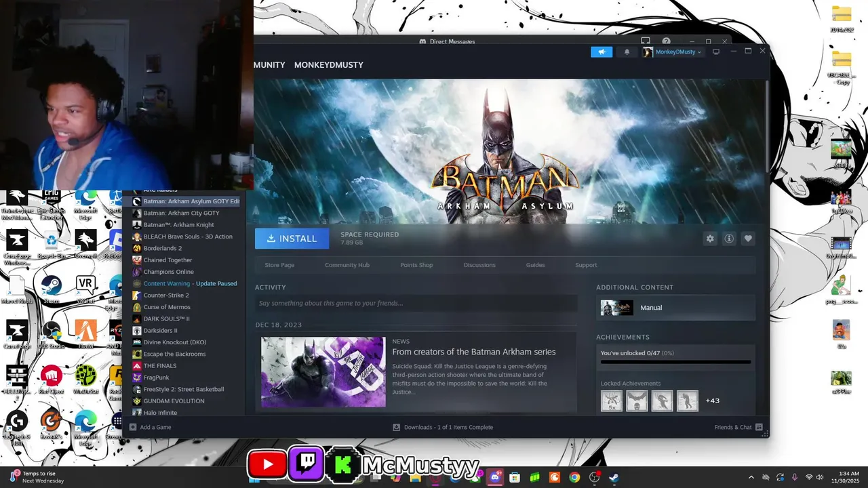The width and height of the screenshot is (868, 488).
Task: Click the first locked achievement icon (5x)
Action: click(x=612, y=401)
